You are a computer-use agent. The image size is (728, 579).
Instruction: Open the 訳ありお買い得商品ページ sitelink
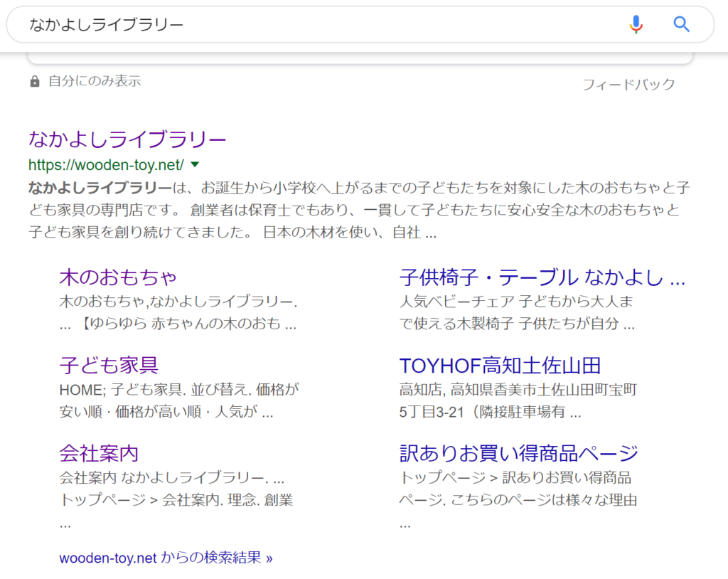click(x=518, y=454)
